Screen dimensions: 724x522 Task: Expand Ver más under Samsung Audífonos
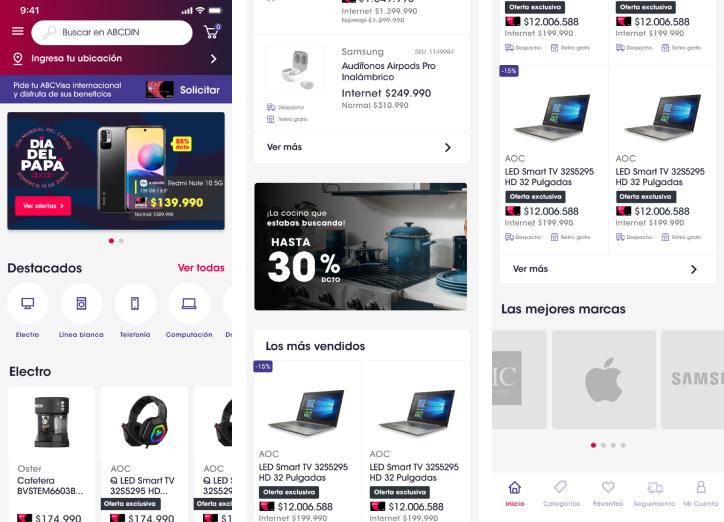[x=362, y=147]
